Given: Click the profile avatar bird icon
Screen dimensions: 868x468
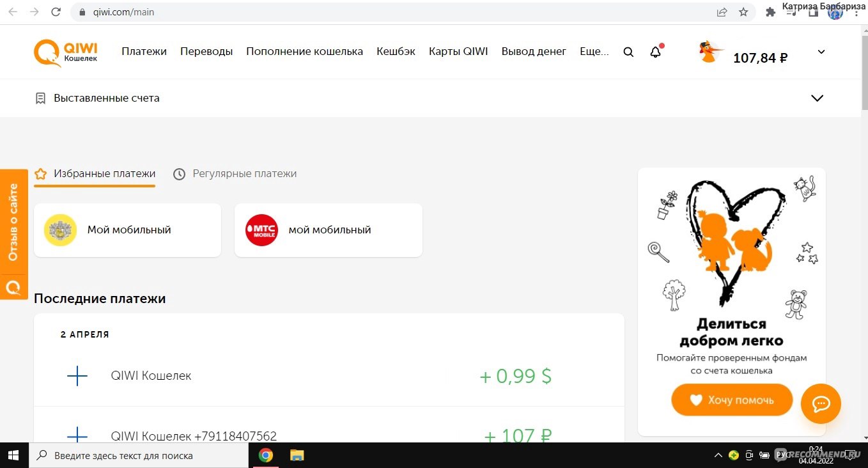Looking at the screenshot, I should click(x=710, y=52).
